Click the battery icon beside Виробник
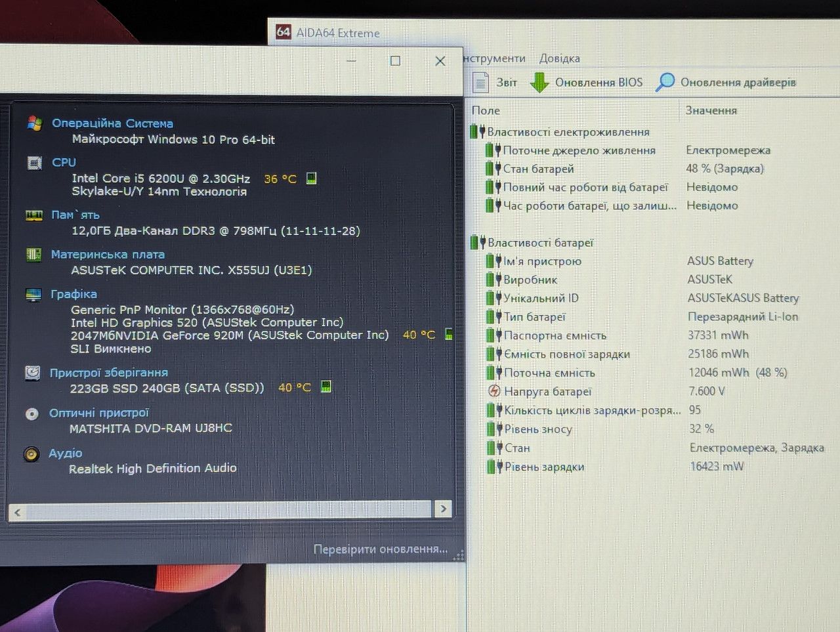Image resolution: width=840 pixels, height=632 pixels. pos(494,280)
